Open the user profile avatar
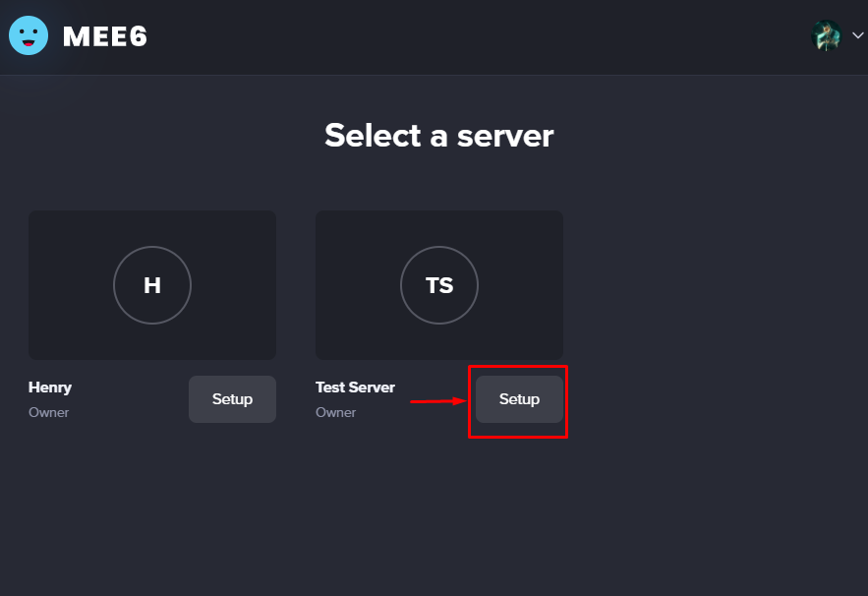The width and height of the screenshot is (868, 596). [826, 35]
